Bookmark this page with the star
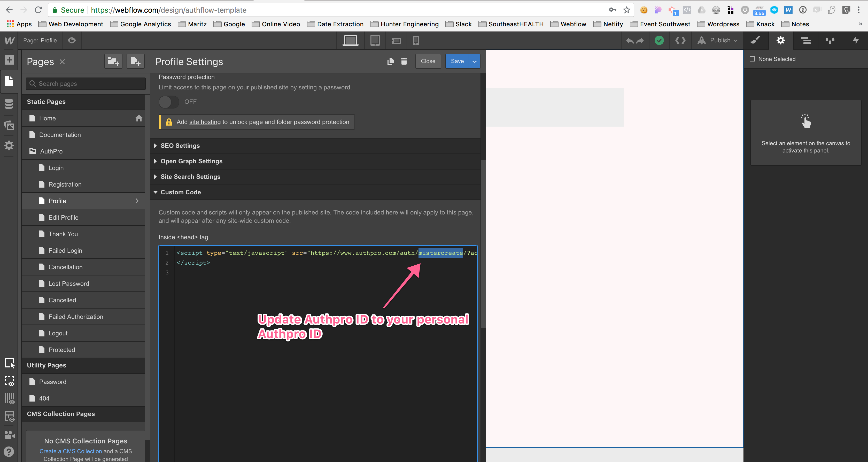This screenshot has height=462, width=868. click(626, 10)
